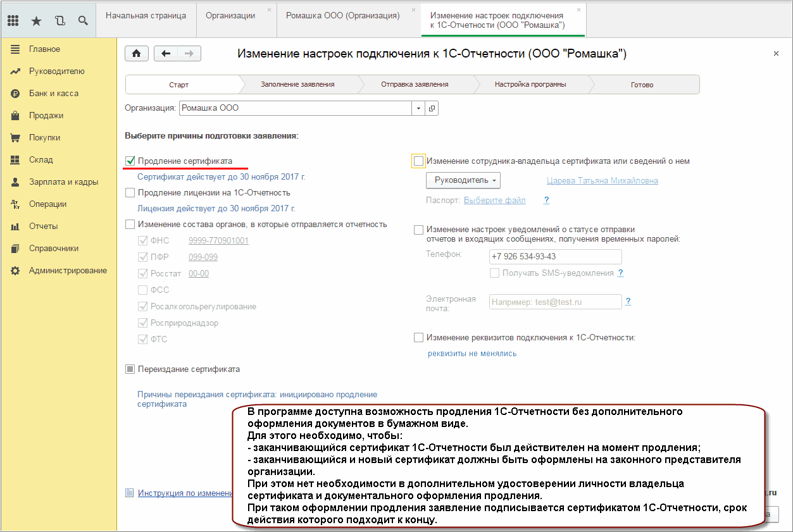
Task: Open favorites star icon
Action: click(x=36, y=20)
